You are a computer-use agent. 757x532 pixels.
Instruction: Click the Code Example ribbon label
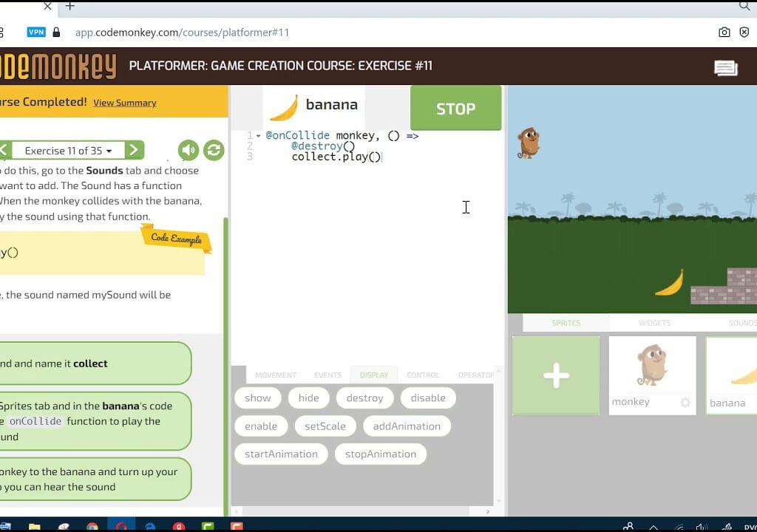pyautogui.click(x=176, y=238)
